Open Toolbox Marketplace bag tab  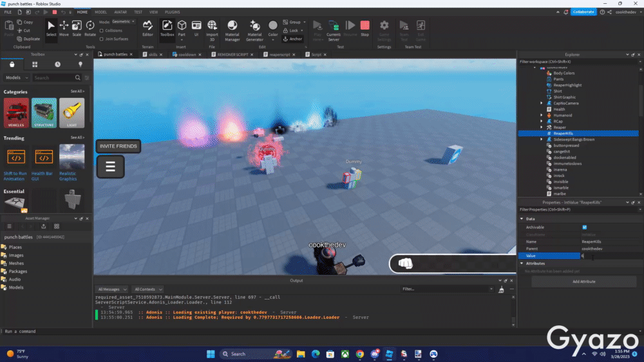tap(12, 64)
